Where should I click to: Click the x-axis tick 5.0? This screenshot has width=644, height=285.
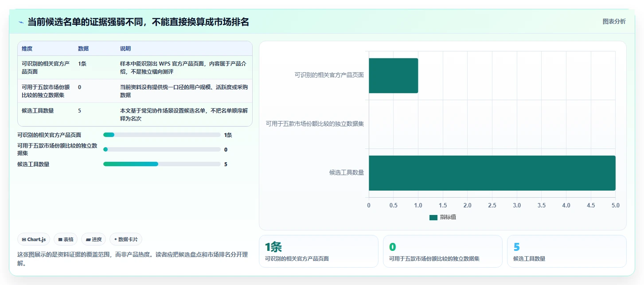615,205
